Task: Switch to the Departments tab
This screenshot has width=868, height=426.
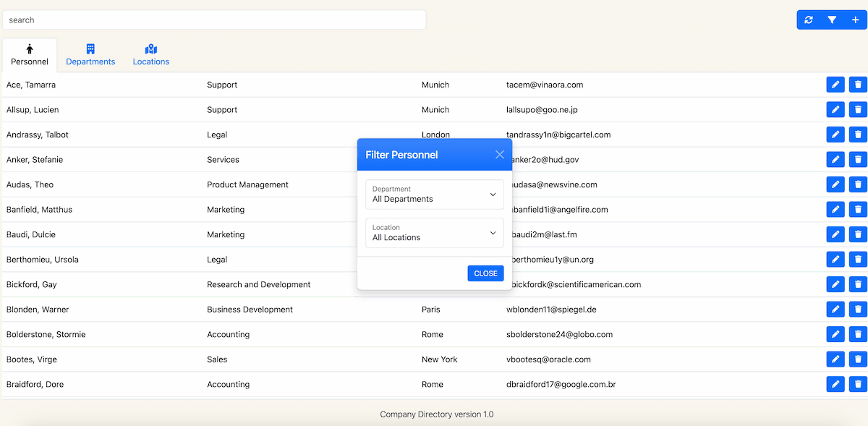Action: pyautogui.click(x=90, y=55)
